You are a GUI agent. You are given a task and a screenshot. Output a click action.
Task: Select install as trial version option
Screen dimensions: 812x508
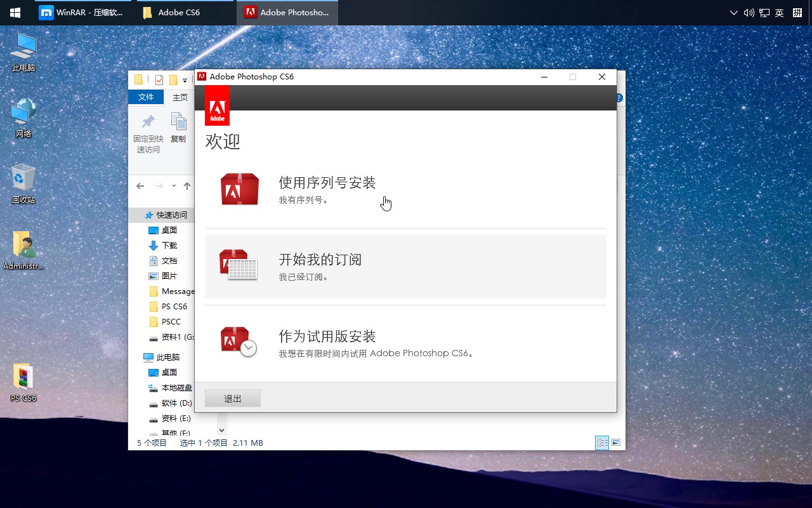tap(405, 344)
